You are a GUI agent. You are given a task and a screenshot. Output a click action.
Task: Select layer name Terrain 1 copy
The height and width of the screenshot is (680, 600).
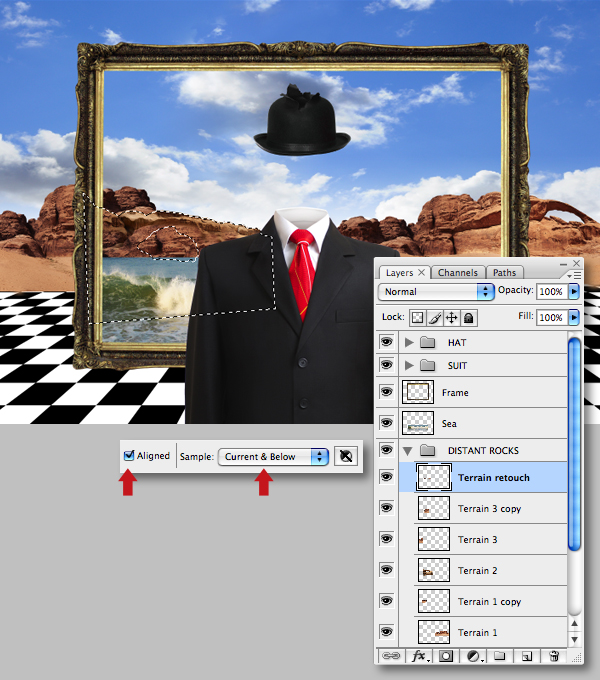click(489, 602)
